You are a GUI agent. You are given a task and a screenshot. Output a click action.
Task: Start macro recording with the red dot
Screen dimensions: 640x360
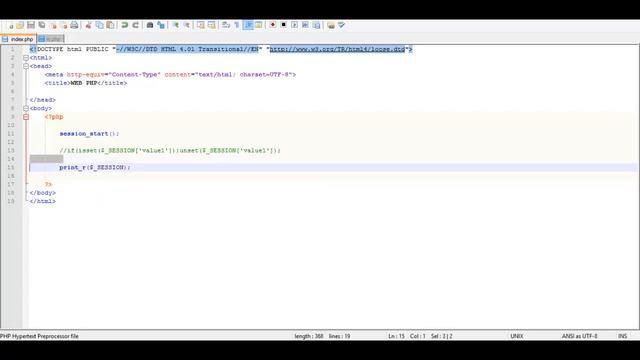tap(273, 25)
